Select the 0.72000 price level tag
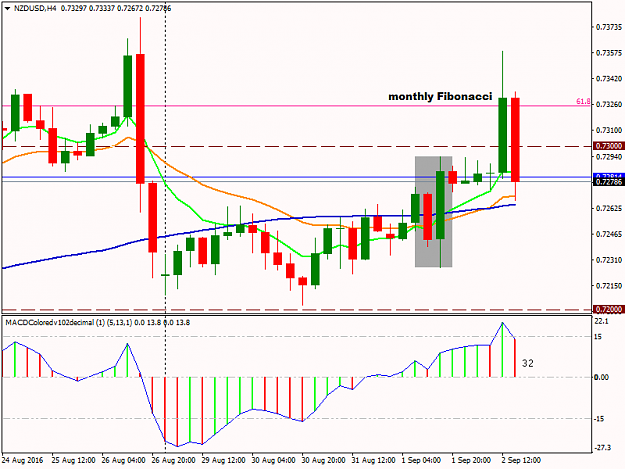The width and height of the screenshot is (625, 469). [x=609, y=309]
